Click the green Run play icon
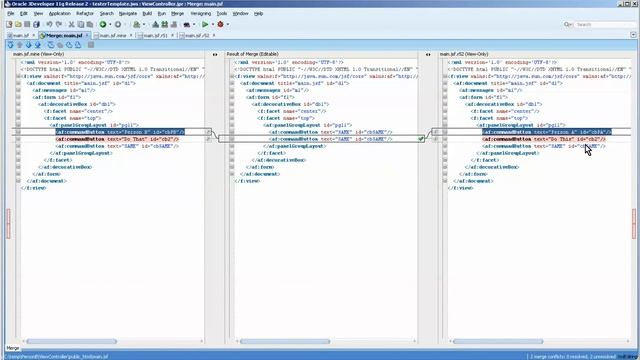This screenshot has width=640, height=360. [x=205, y=24]
